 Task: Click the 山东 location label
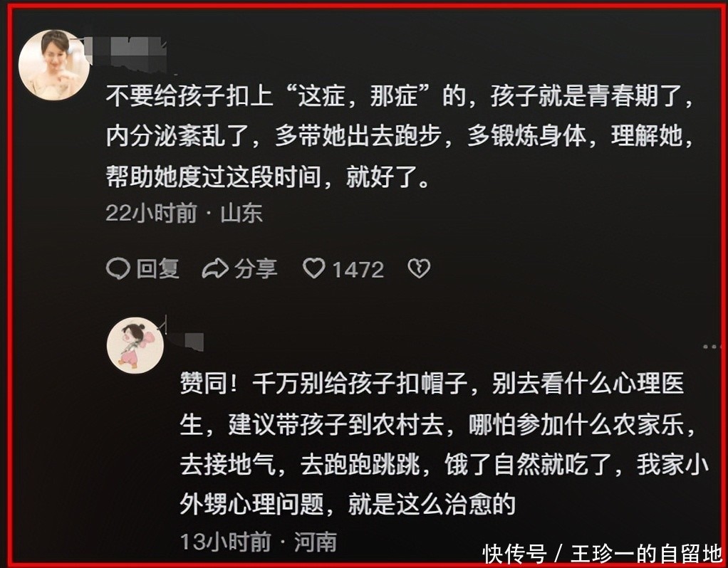[241, 214]
